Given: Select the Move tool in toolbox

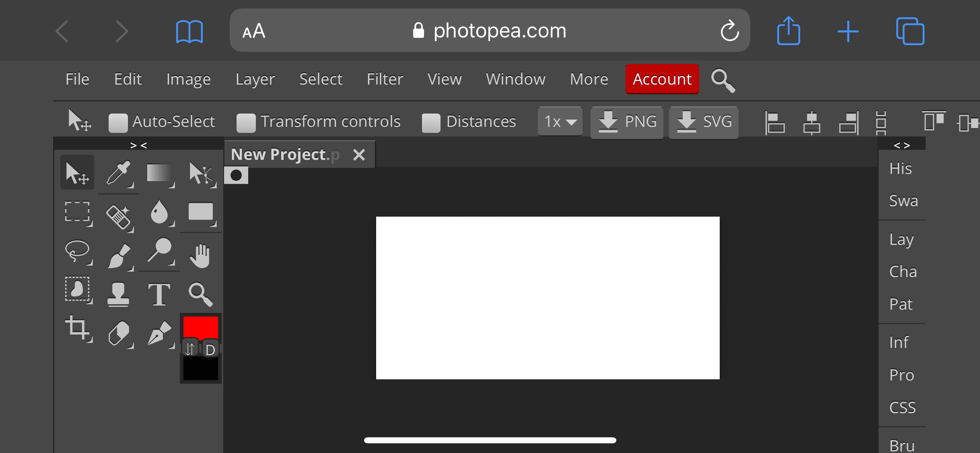Looking at the screenshot, I should (77, 172).
